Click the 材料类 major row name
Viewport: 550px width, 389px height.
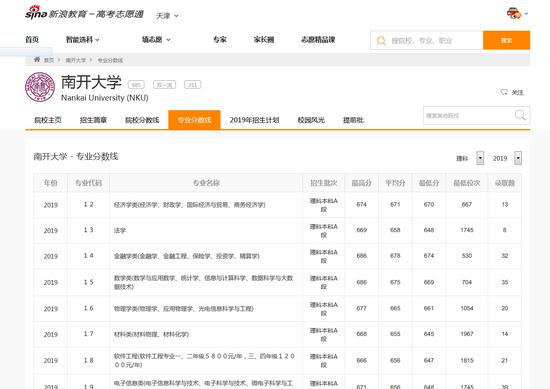pyautogui.click(x=151, y=334)
